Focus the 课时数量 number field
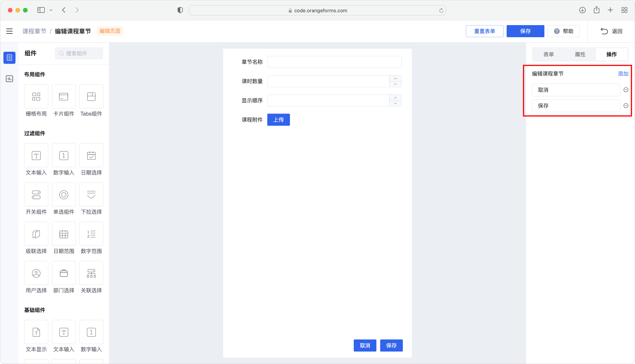Image resolution: width=635 pixels, height=364 pixels. 328,81
